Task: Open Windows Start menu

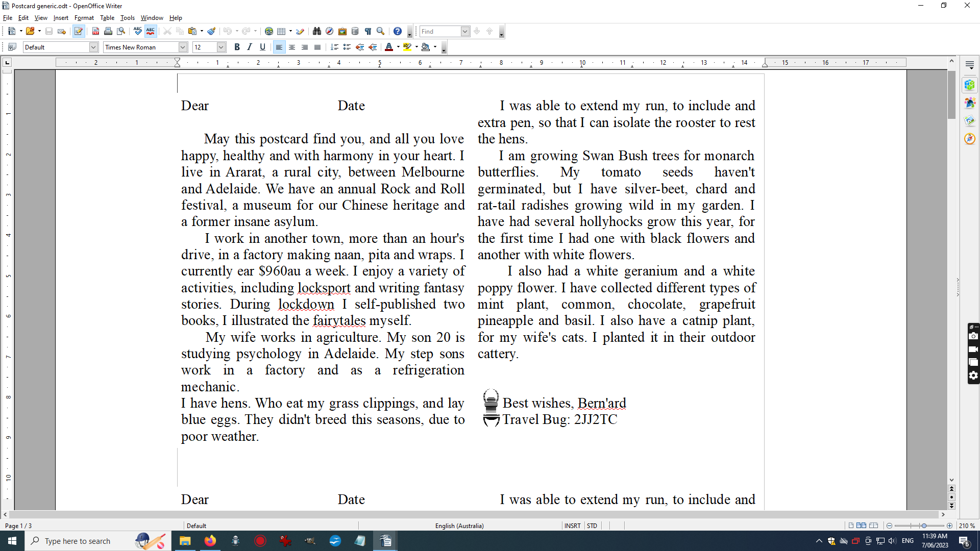Action: point(12,541)
